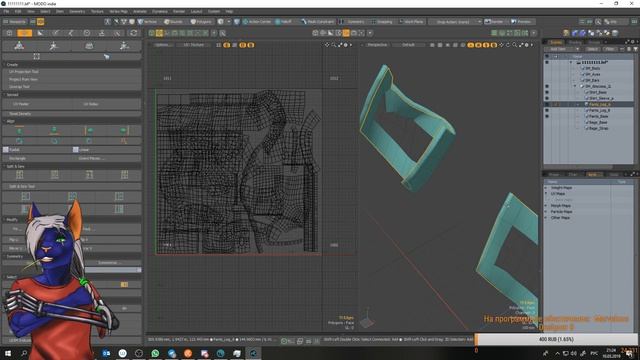Open WhatsApp from the taskbar
Screen dimensions: 640x360
click(x=155, y=353)
